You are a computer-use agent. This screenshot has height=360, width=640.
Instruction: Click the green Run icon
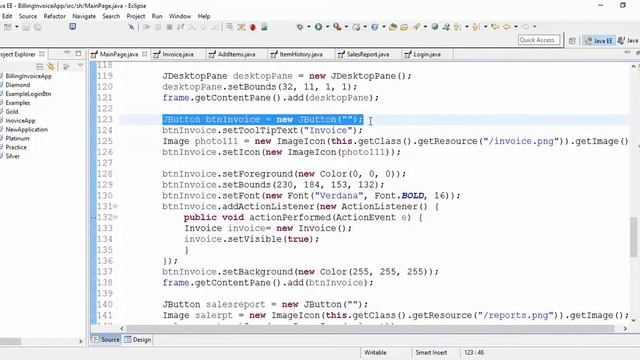point(318,27)
